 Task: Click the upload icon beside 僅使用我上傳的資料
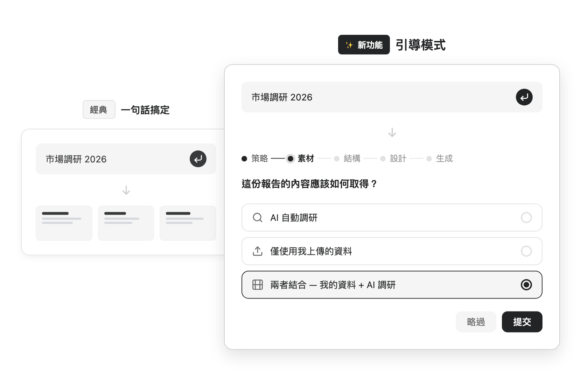click(x=258, y=251)
